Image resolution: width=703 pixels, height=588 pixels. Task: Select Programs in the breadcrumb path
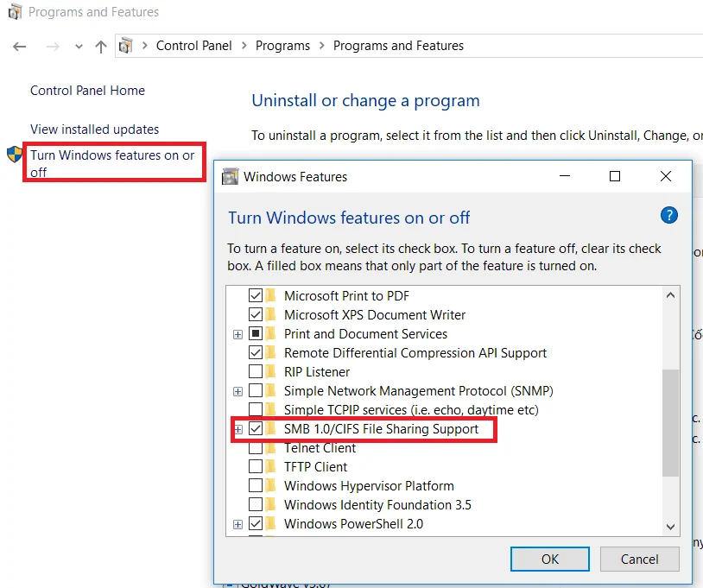282,46
